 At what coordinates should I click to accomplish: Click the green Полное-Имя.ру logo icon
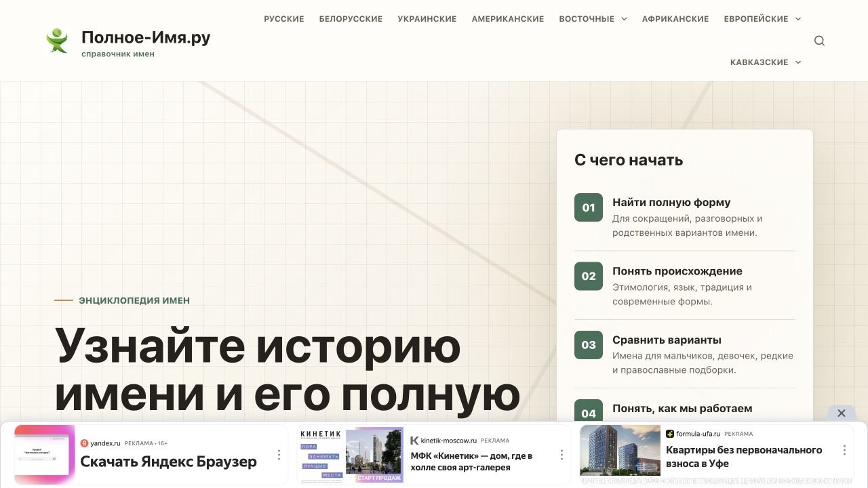(57, 41)
